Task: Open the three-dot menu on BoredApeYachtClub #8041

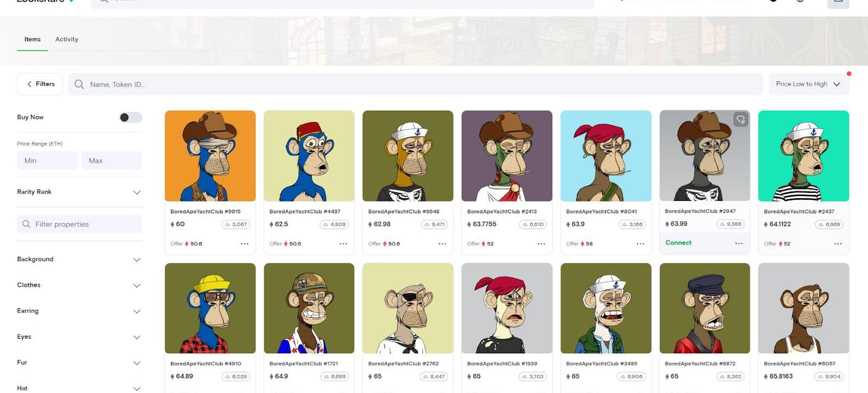Action: point(640,244)
